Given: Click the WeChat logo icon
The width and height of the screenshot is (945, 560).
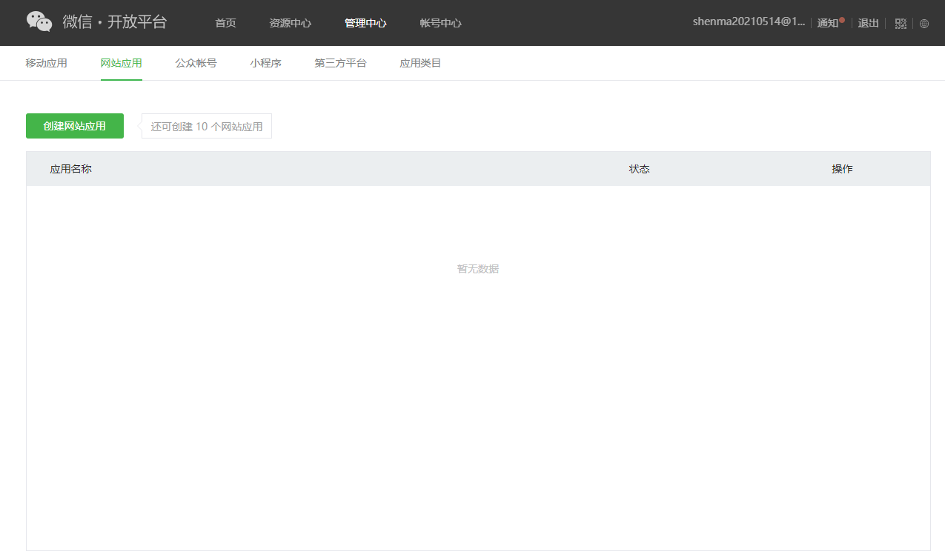Looking at the screenshot, I should pos(39,22).
